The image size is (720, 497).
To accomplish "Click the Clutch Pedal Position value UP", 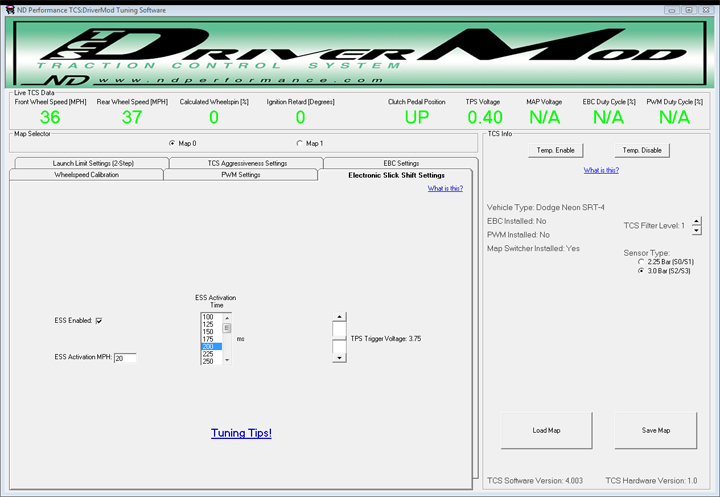I will click(417, 118).
